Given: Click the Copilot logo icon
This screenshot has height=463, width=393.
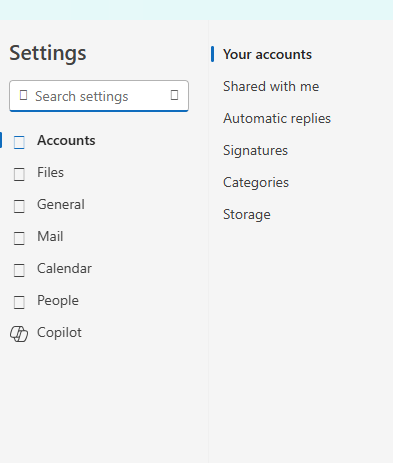Looking at the screenshot, I should point(19,334).
